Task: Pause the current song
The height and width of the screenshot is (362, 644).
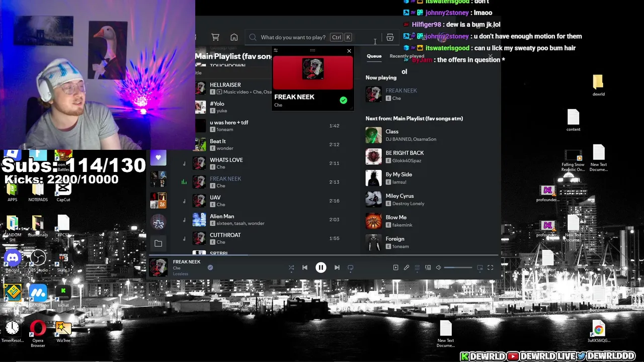Action: point(321,268)
